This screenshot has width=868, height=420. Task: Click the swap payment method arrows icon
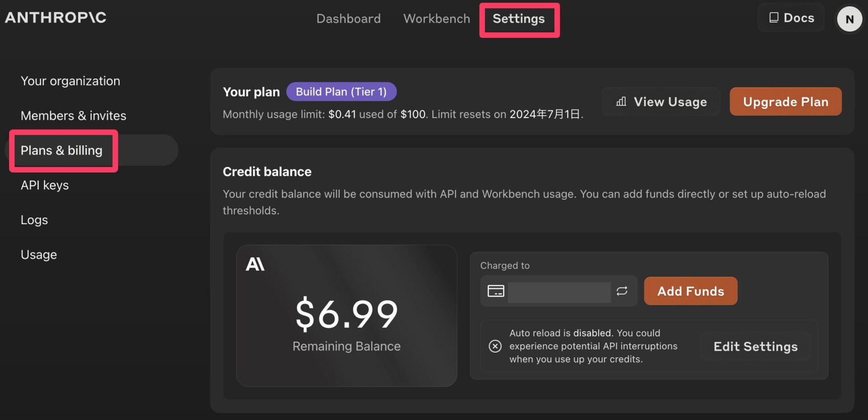pos(622,291)
